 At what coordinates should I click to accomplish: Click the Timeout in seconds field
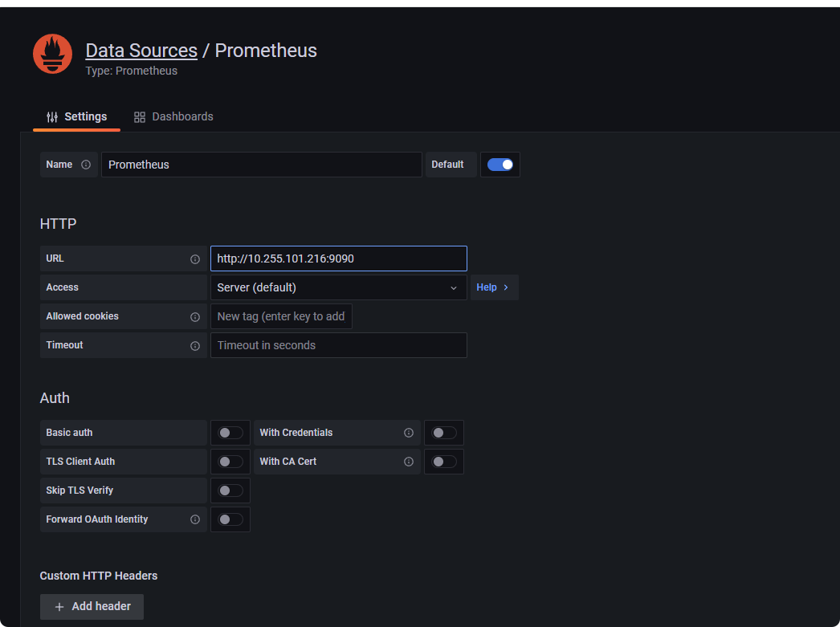[x=339, y=345]
